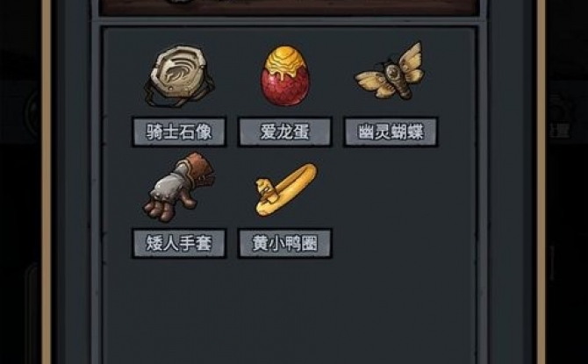Viewport: 588px width, 364px height.
Task: Tap the yellow duck swim ring icon
Action: tap(286, 189)
